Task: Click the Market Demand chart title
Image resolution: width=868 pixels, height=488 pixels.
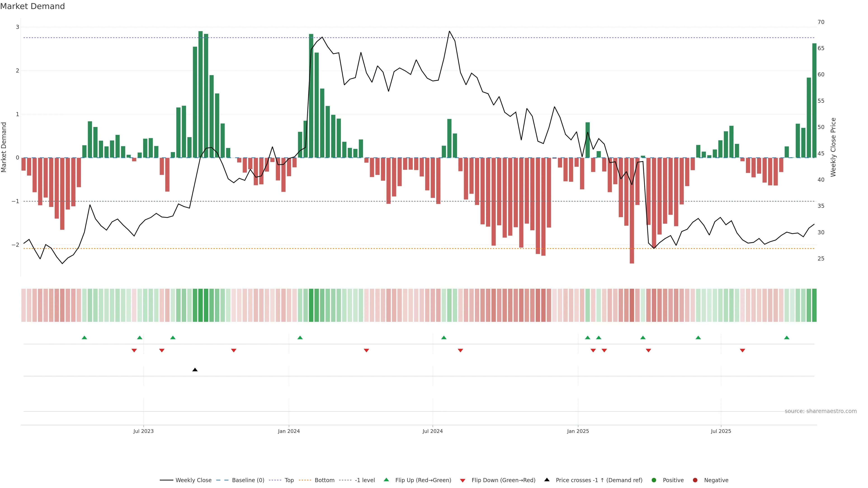Action: click(32, 6)
